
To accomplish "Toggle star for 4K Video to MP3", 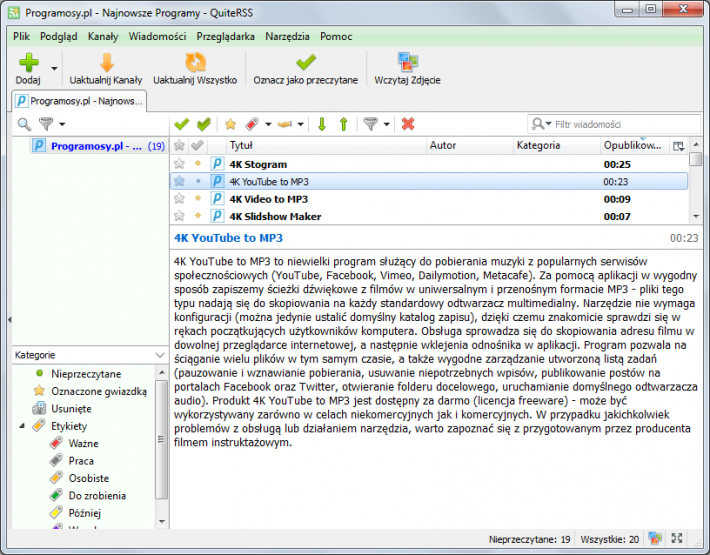I will 179,198.
